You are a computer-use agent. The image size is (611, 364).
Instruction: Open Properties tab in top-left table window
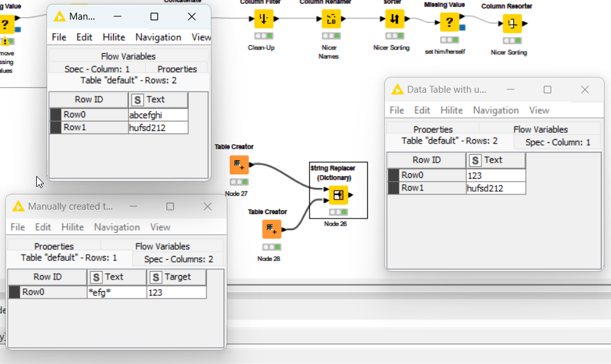coord(177,69)
